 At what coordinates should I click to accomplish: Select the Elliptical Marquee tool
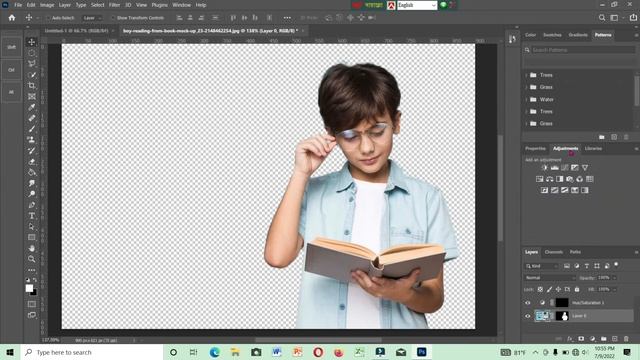[31, 53]
